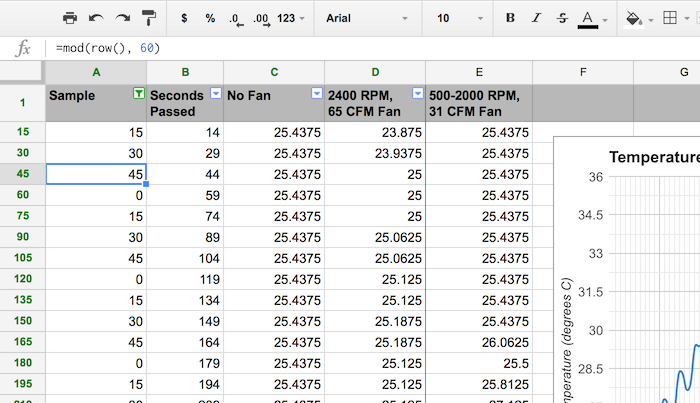Image resolution: width=700 pixels, height=403 pixels.
Task: Select column D header
Action: click(375, 72)
